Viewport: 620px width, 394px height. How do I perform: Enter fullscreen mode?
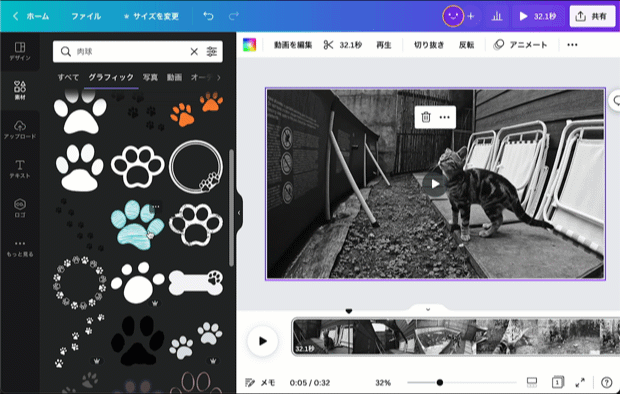pos(580,382)
